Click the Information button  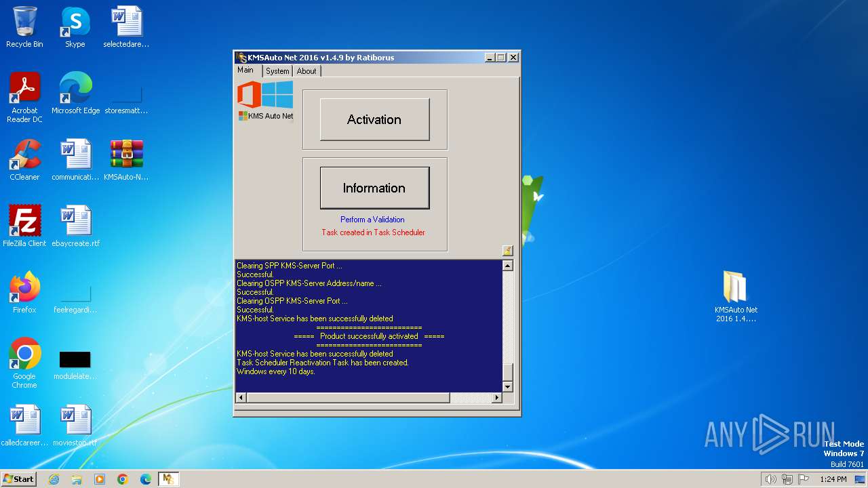(374, 188)
